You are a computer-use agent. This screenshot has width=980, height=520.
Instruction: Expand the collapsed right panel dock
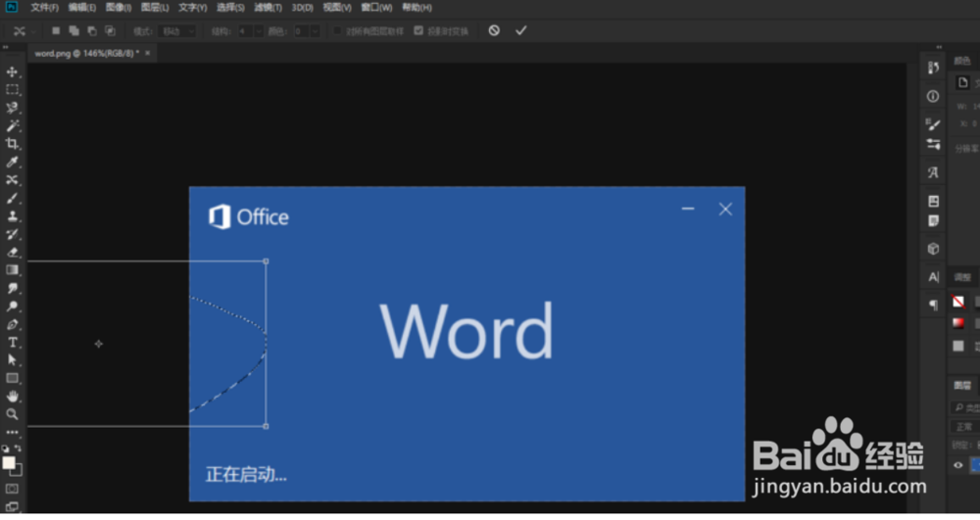click(939, 47)
